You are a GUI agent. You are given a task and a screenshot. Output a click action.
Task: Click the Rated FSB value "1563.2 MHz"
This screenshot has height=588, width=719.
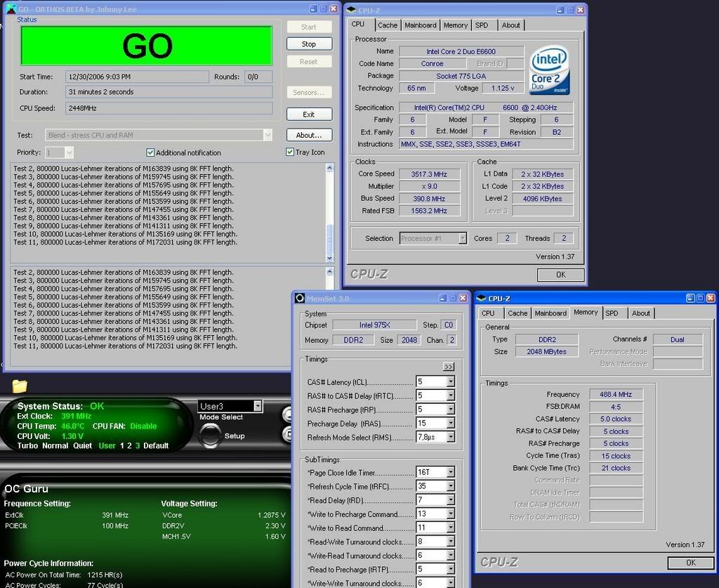[429, 211]
